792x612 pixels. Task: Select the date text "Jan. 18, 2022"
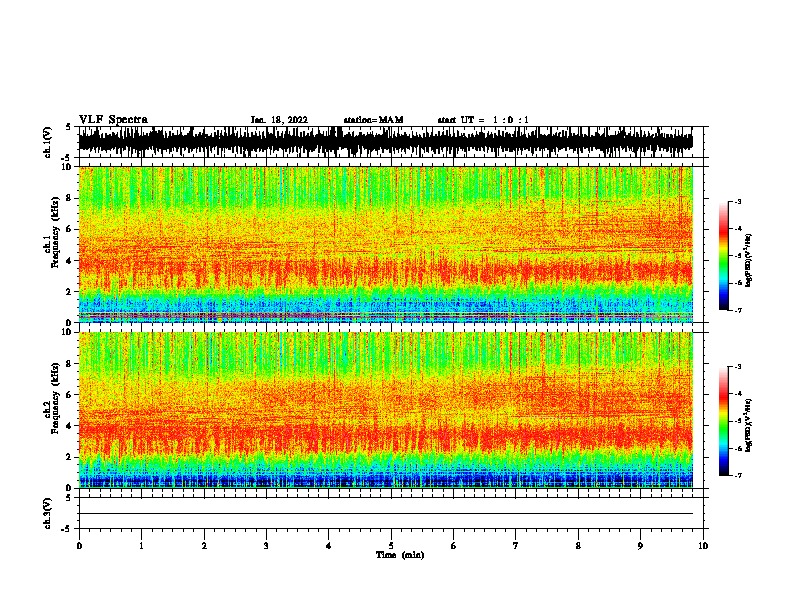pos(279,120)
